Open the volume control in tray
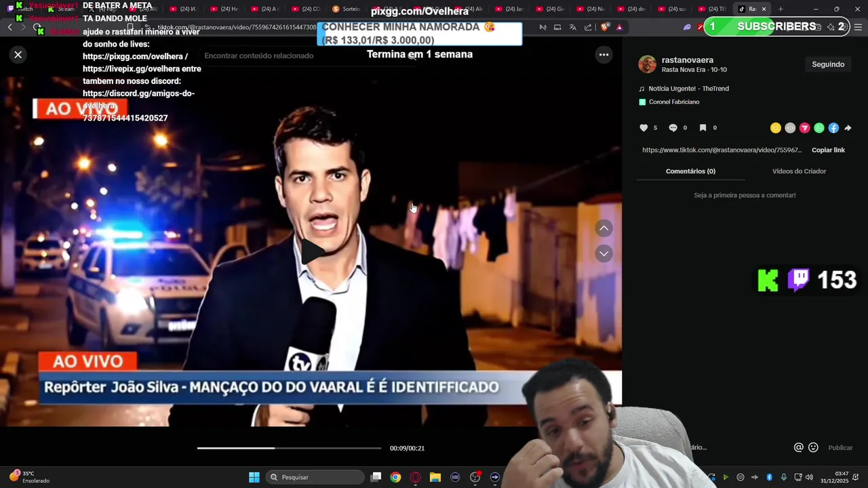This screenshot has height=488, width=868. point(809,477)
